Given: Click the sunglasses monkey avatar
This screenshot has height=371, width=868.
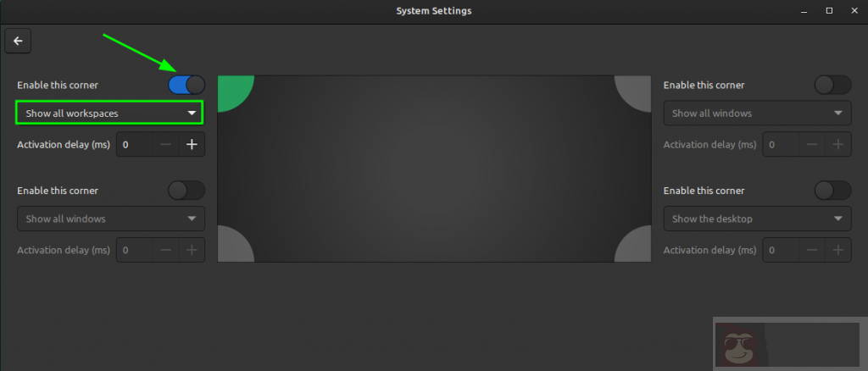Looking at the screenshot, I should [x=739, y=346].
